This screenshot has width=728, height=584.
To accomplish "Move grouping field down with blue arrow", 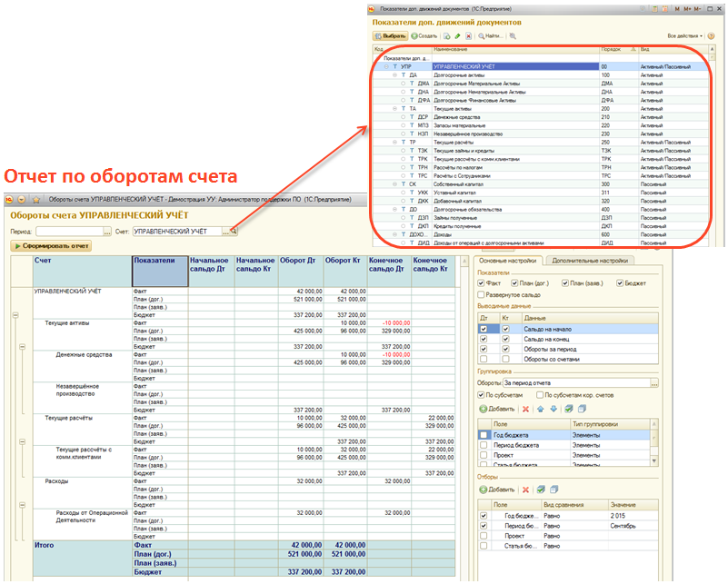I will pos(553,411).
